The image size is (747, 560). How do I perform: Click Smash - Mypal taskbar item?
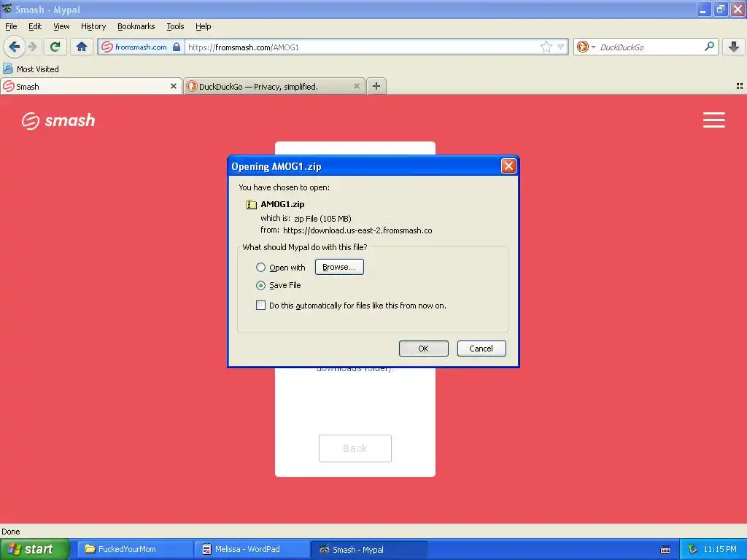(x=368, y=549)
